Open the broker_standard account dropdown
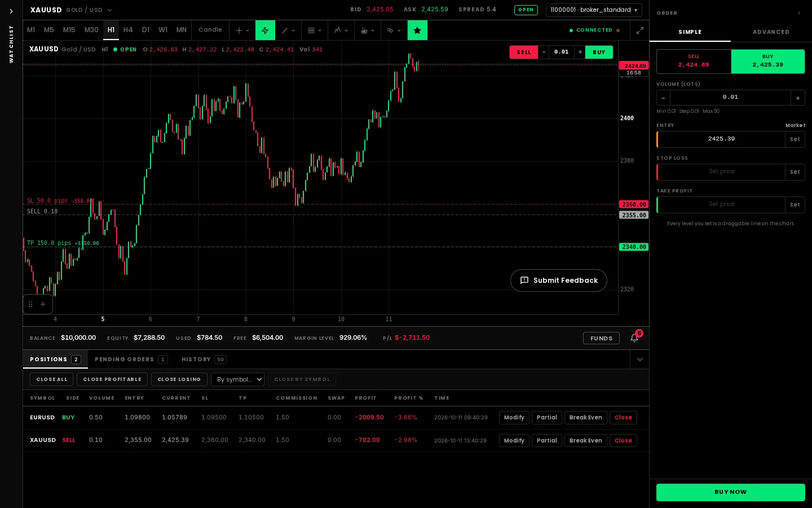 pos(594,10)
